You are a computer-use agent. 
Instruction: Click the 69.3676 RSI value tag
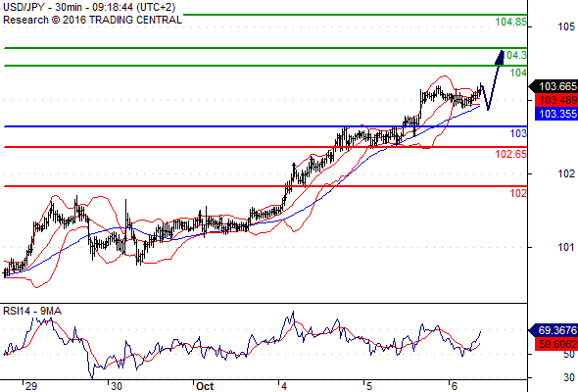pyautogui.click(x=554, y=330)
